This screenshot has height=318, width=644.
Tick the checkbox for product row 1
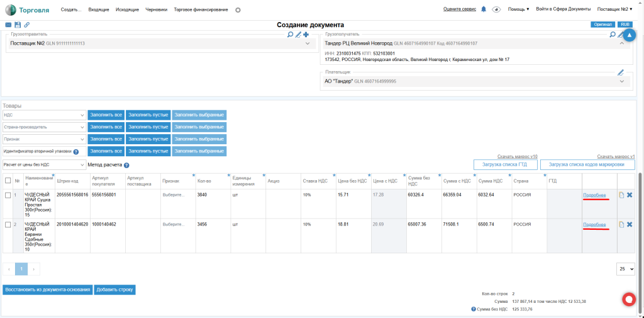pos(8,195)
